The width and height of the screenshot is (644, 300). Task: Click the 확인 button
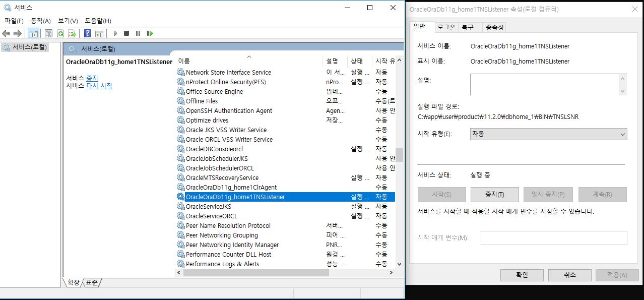[522, 275]
